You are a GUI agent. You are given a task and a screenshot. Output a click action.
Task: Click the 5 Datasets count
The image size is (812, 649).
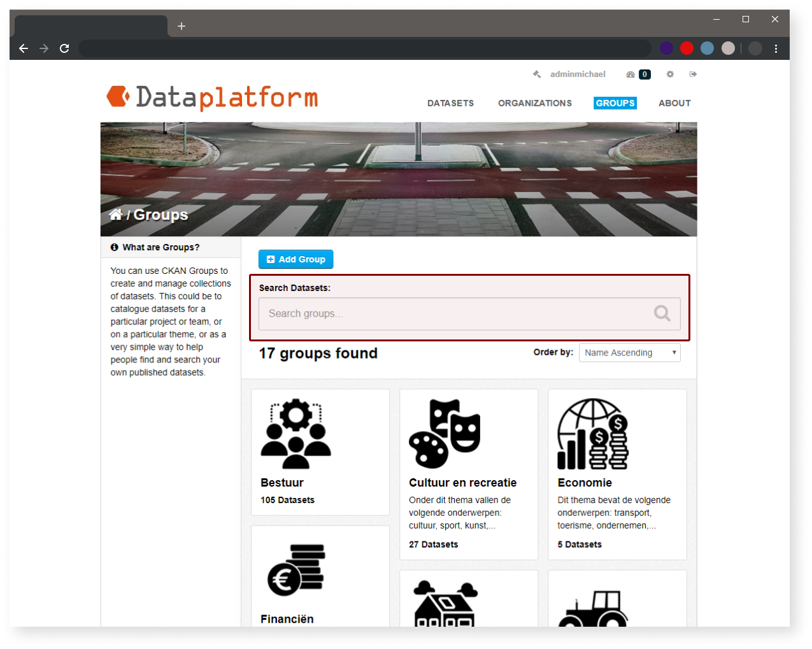click(580, 545)
